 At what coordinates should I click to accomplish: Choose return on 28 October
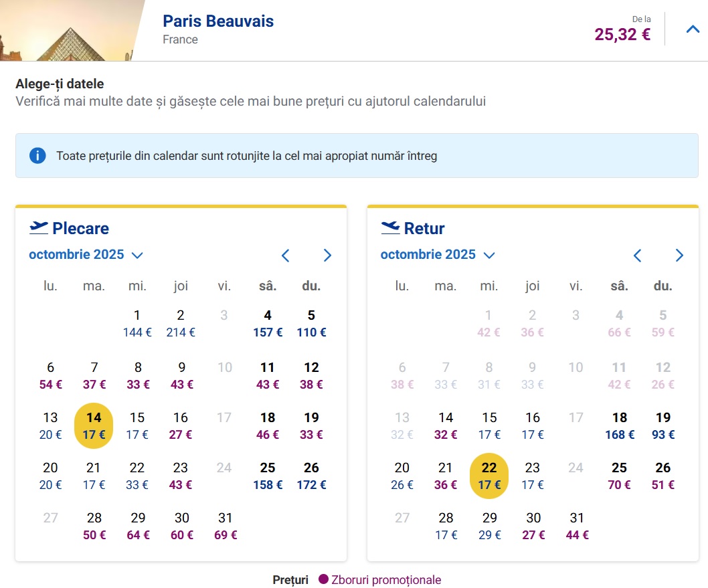446,526
